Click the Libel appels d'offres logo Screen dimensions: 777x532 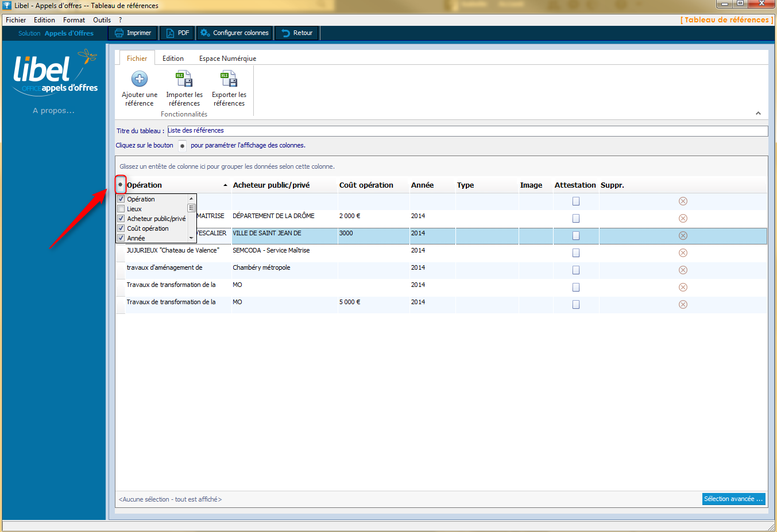[55, 73]
